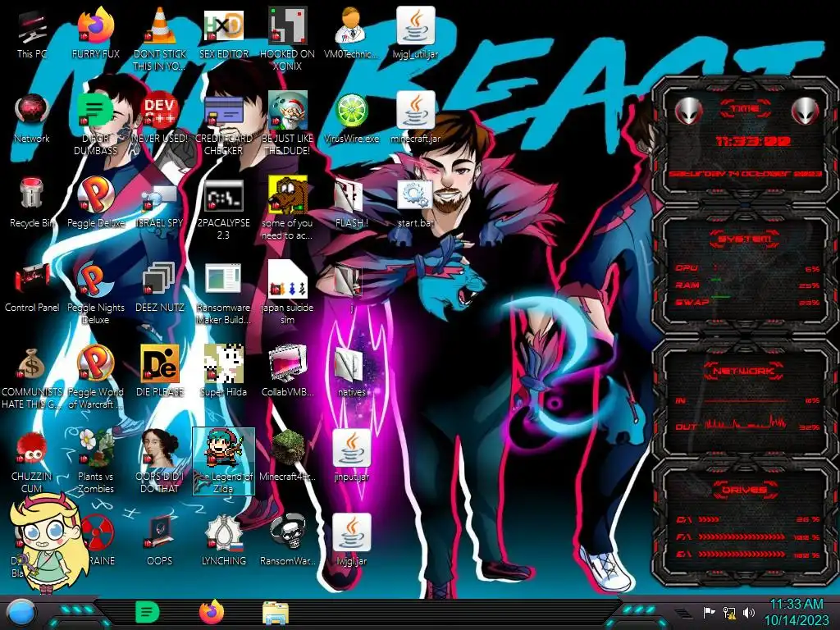Screen dimensions: 840x630
Task: Select the jinput.jar file
Action: pyautogui.click(x=351, y=456)
